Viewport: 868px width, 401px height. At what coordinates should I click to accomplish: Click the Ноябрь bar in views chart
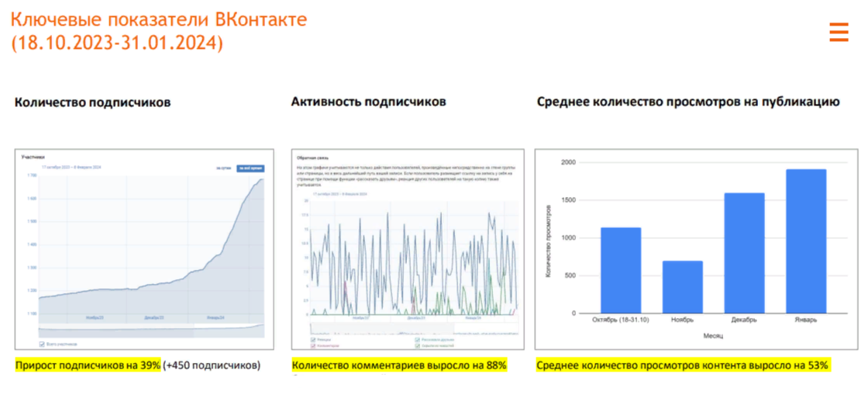(683, 287)
